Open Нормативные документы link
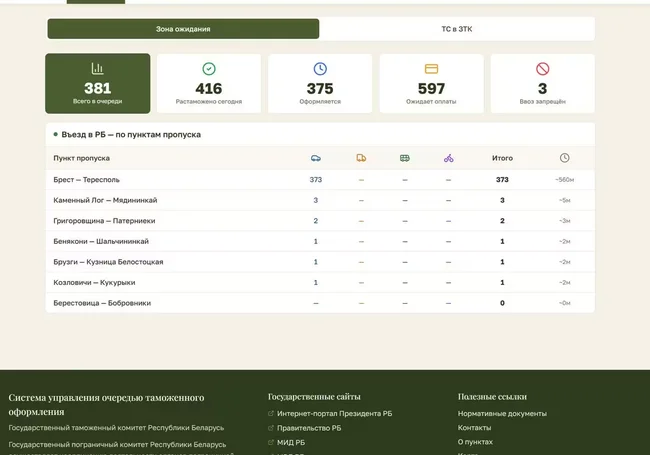 click(x=502, y=414)
